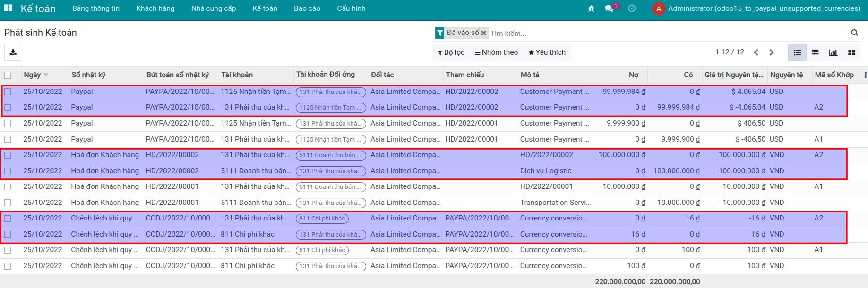868x288 pixels.
Task: Click the search magnifier icon
Action: [854, 33]
